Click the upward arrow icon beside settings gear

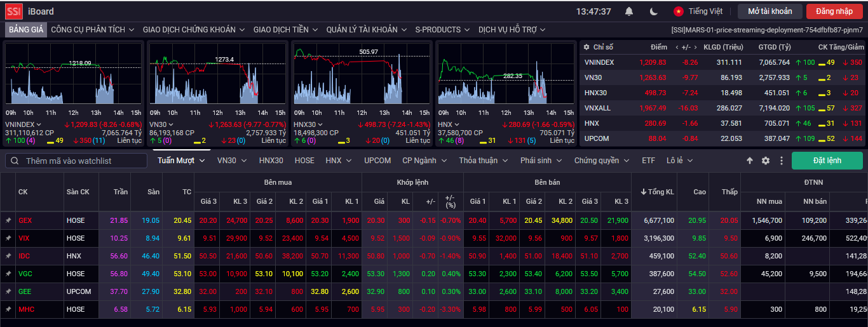tap(750, 161)
